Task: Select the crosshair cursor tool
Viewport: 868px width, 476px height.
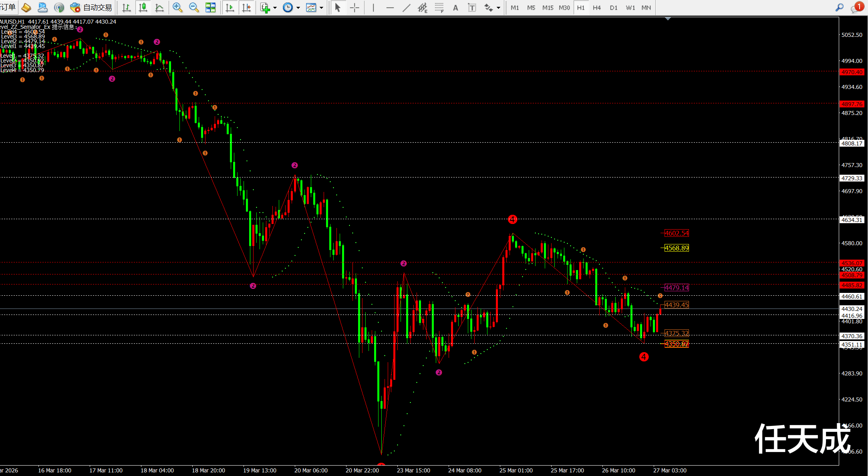Action: [354, 8]
